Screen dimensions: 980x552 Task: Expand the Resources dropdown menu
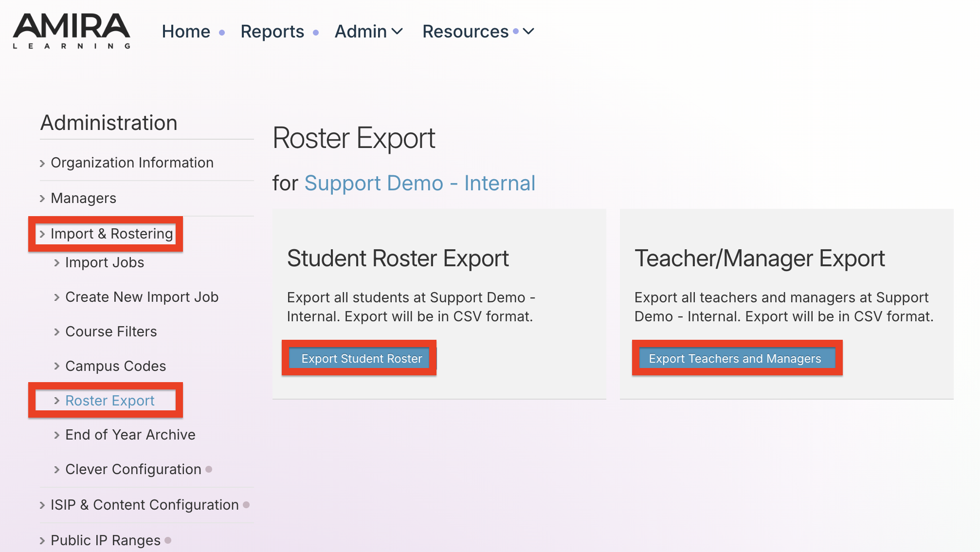pyautogui.click(x=478, y=32)
